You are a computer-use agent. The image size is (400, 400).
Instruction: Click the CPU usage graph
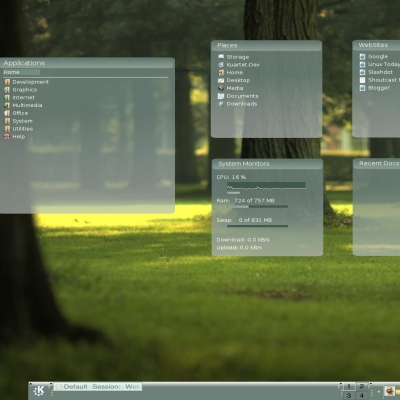266,186
